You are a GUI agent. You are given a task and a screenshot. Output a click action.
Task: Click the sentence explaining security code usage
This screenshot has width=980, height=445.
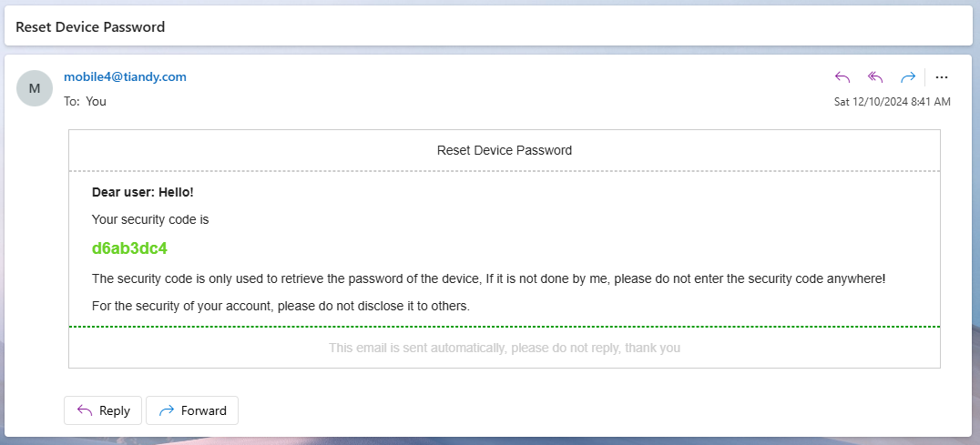[x=489, y=279]
